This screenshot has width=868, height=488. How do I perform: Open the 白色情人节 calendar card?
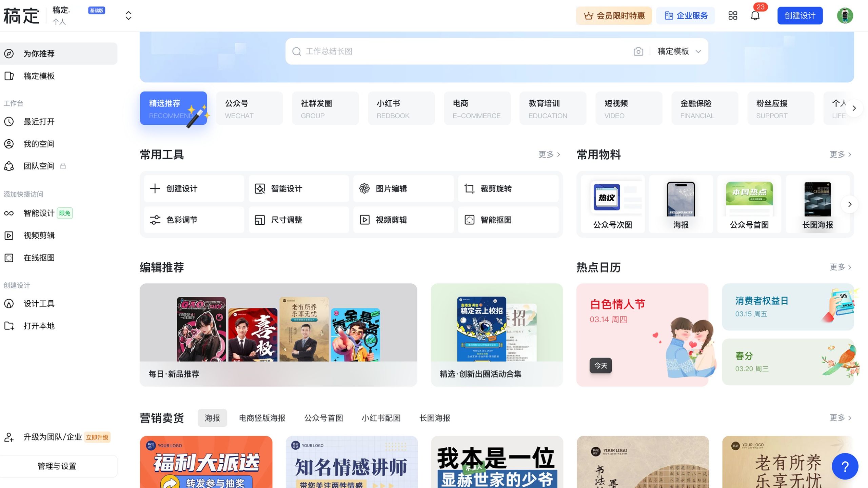coord(642,335)
